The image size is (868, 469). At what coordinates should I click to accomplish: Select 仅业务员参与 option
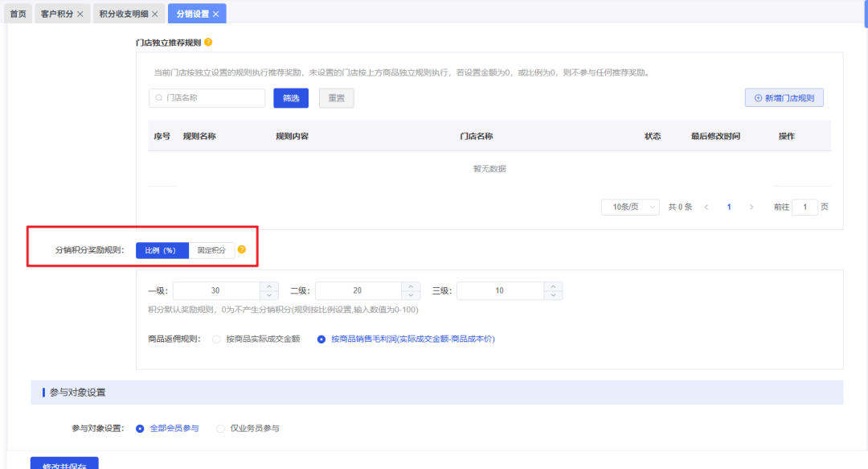pyautogui.click(x=220, y=428)
